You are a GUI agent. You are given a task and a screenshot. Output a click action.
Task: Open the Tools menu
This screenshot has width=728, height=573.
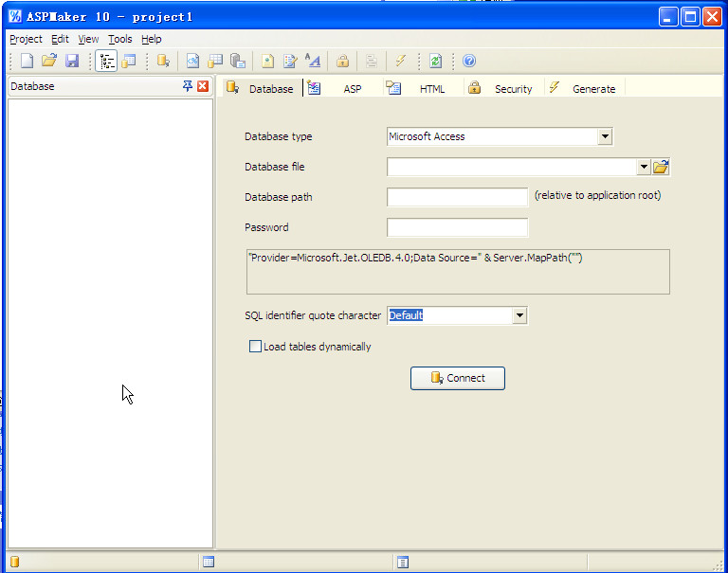click(x=120, y=39)
